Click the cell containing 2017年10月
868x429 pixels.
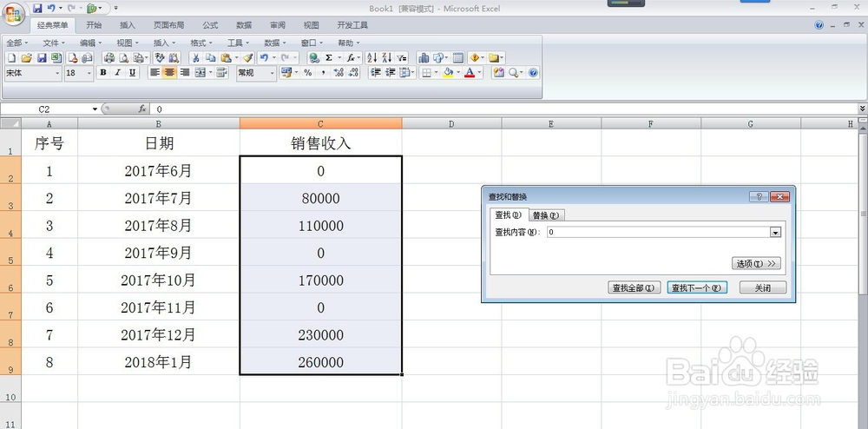158,280
